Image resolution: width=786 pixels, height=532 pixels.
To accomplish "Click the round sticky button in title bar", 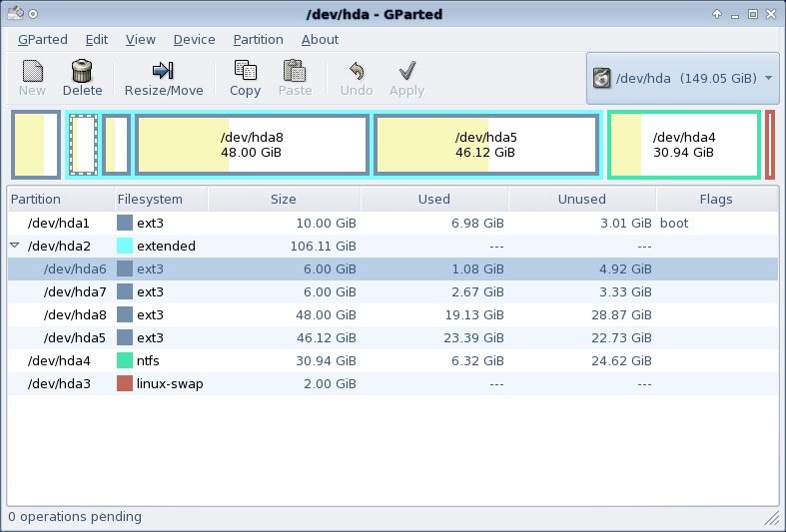I will [33, 14].
